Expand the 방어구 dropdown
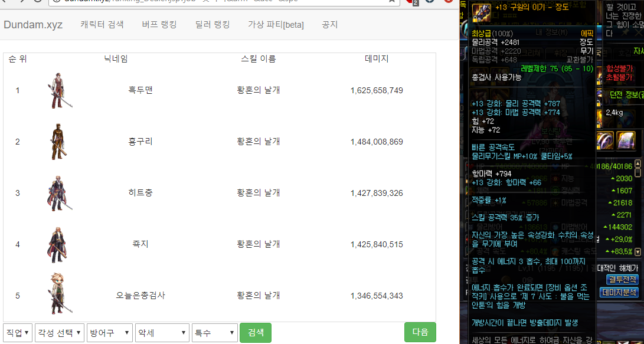This screenshot has width=644, height=344. click(110, 333)
